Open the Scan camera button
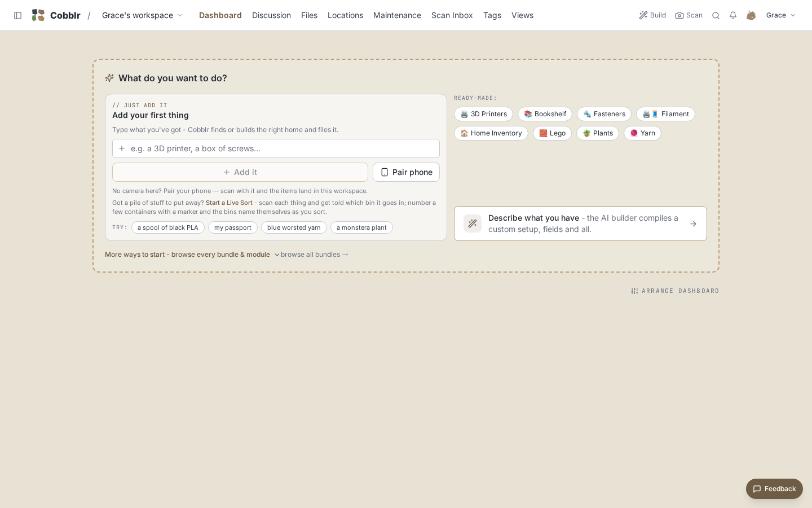The image size is (812, 508). [689, 15]
